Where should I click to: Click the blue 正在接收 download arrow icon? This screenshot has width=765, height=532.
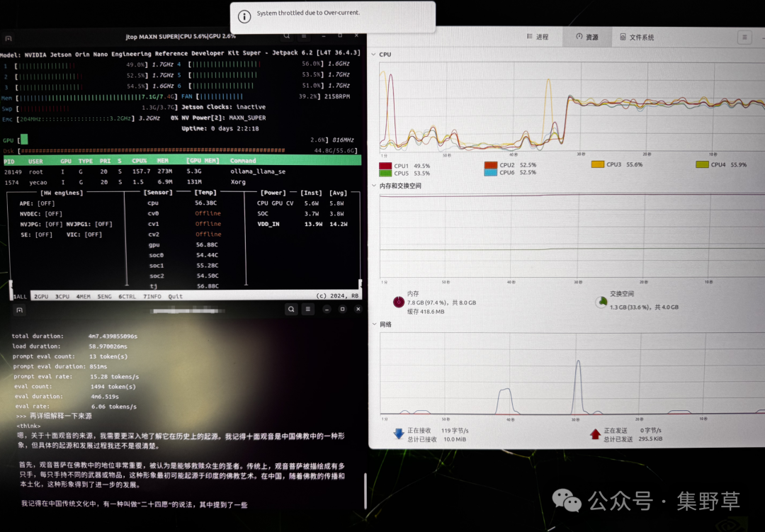[399, 434]
